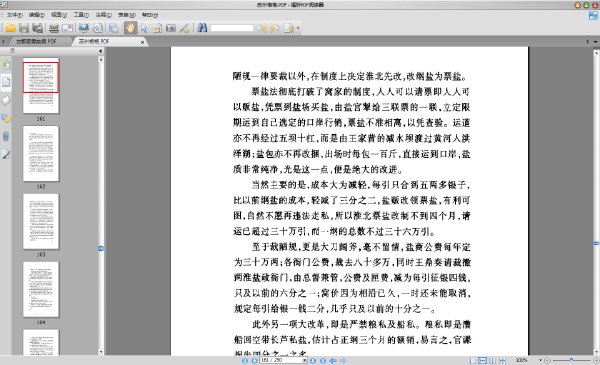Click the find previous result icon

pos(261,28)
